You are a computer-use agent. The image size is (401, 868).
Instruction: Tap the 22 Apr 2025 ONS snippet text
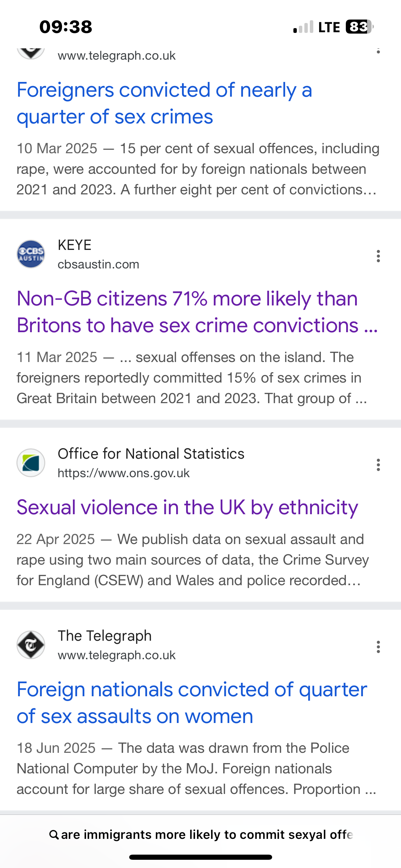[x=193, y=560]
